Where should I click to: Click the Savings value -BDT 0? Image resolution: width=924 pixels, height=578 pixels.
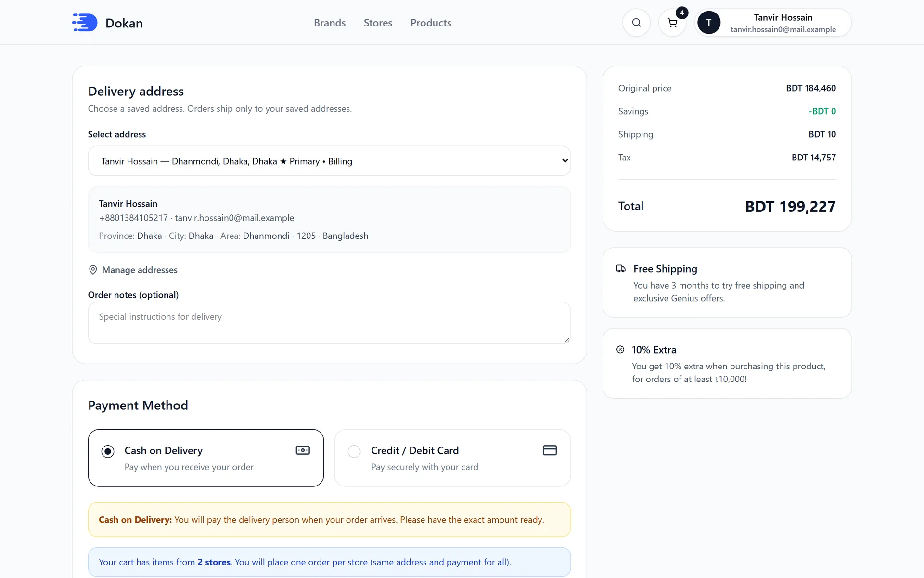(822, 111)
